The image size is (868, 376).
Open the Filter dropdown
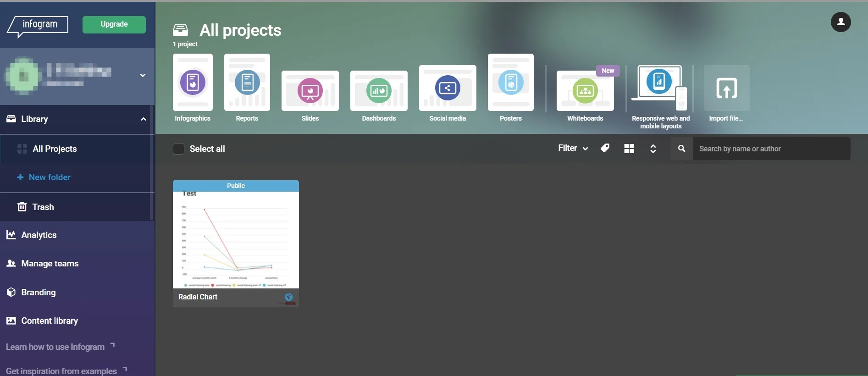[x=573, y=148]
